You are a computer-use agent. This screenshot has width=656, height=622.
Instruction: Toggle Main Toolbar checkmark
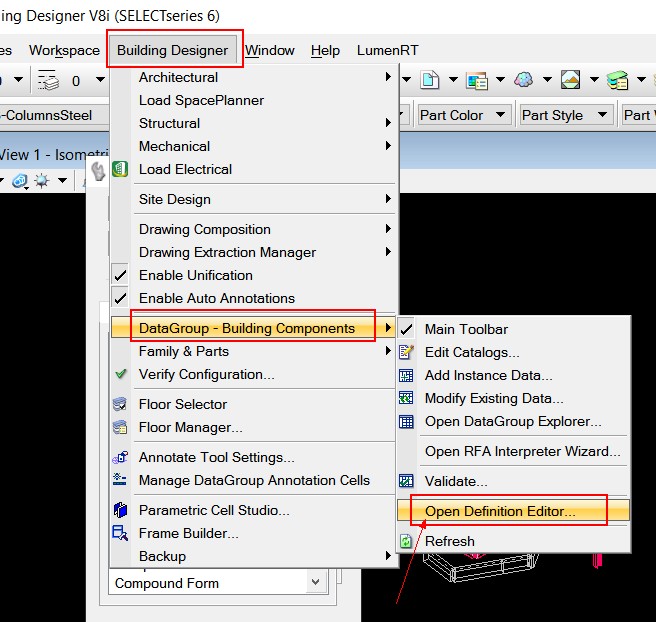pos(406,329)
